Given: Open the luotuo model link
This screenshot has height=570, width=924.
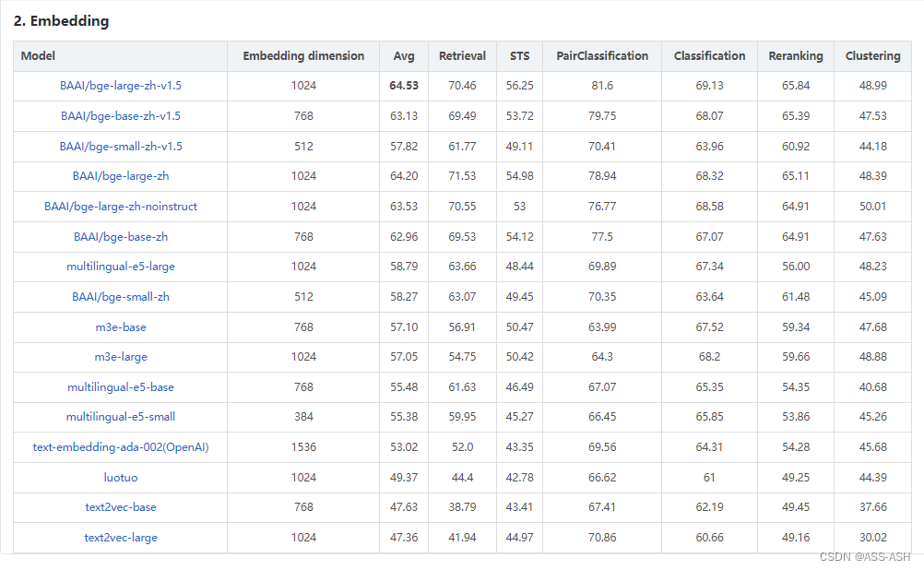Looking at the screenshot, I should [x=120, y=478].
